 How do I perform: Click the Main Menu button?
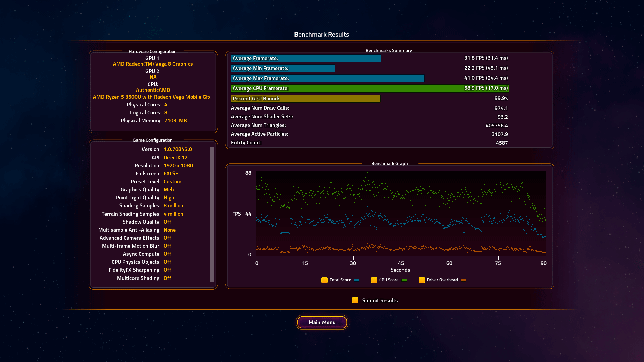tap(322, 322)
